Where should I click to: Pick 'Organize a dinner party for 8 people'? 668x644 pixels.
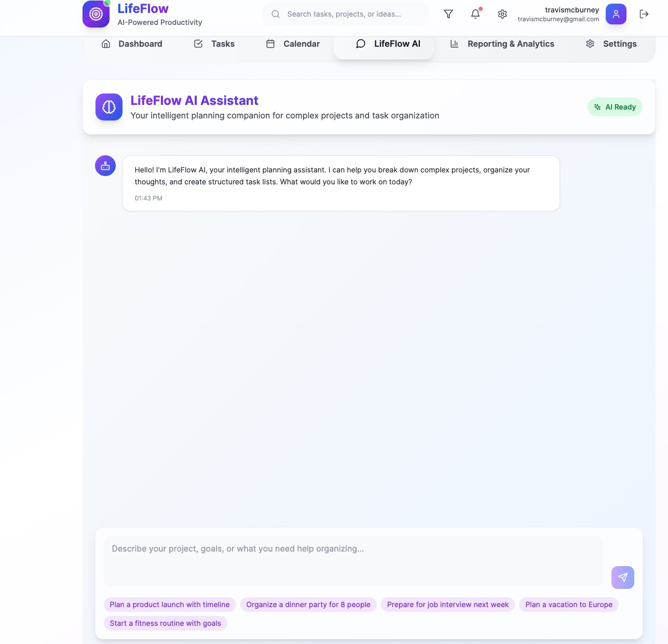[x=308, y=605]
